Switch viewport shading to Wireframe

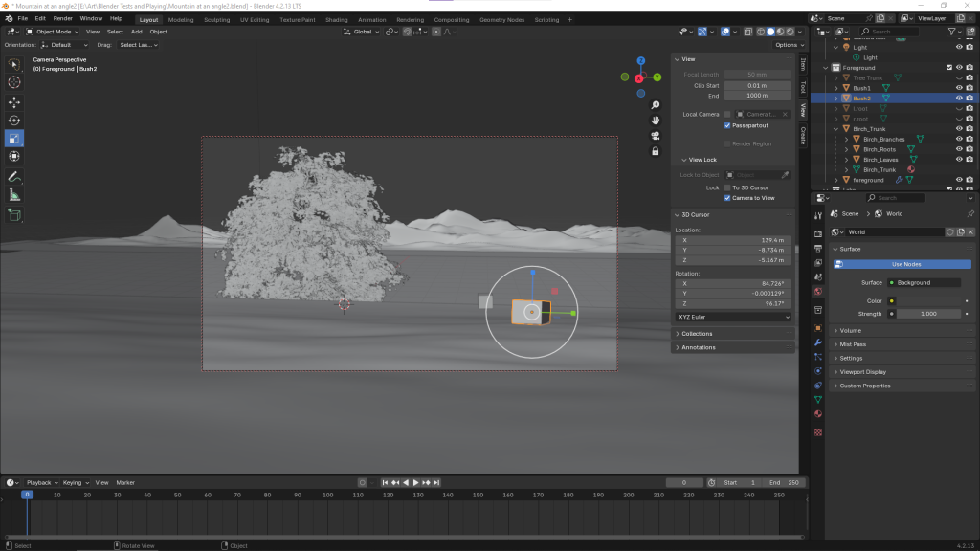(x=761, y=32)
